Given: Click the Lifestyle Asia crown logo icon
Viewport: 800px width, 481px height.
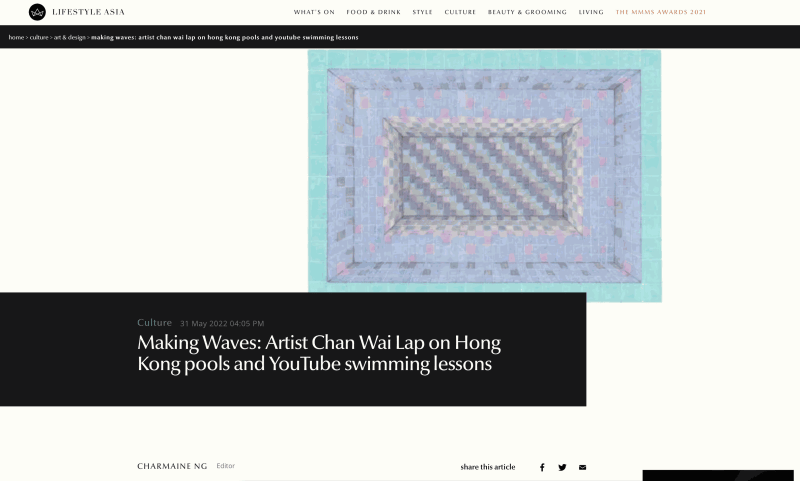Looking at the screenshot, I should (x=37, y=12).
